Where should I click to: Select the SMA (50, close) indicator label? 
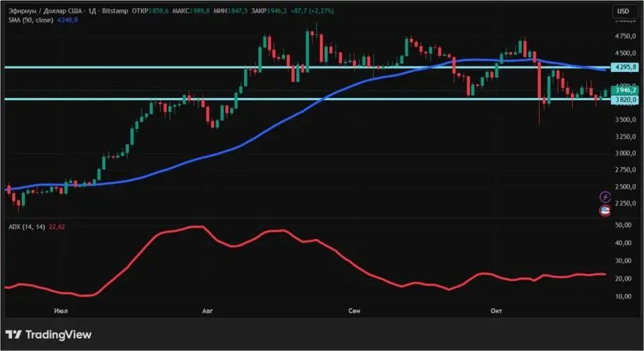click(x=31, y=19)
